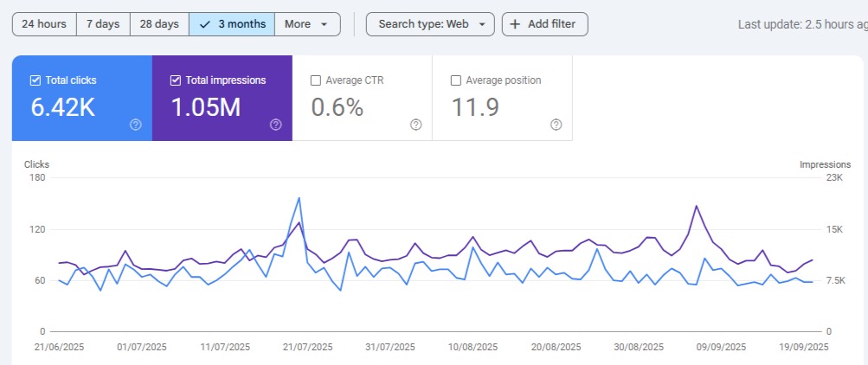Uncheck the Total impressions checkbox
The image size is (868, 365).
[x=176, y=80]
